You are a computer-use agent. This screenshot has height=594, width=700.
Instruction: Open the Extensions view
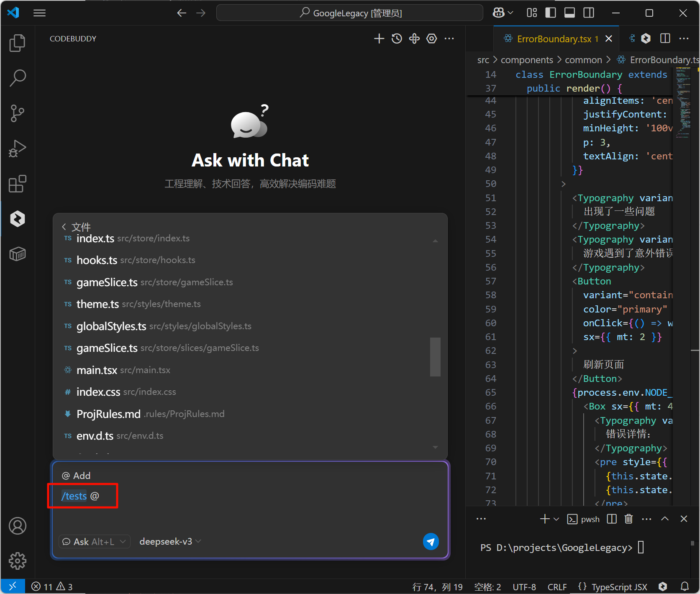[x=17, y=184]
